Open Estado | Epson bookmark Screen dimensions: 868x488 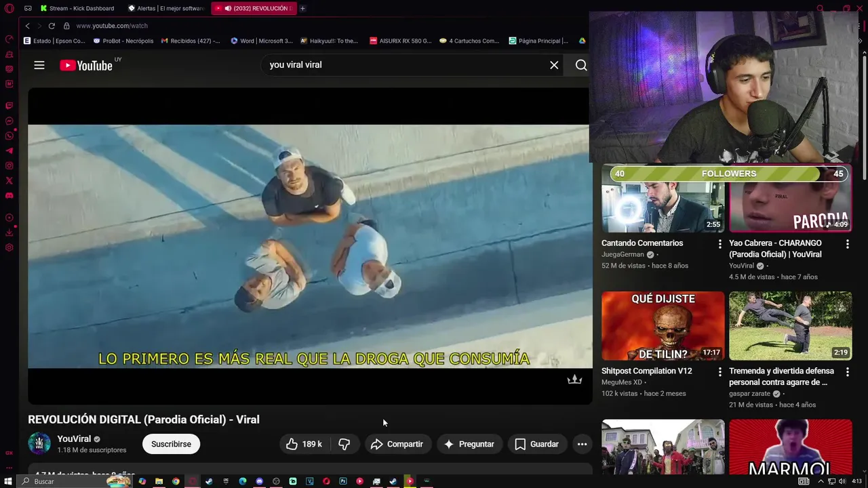click(x=54, y=41)
